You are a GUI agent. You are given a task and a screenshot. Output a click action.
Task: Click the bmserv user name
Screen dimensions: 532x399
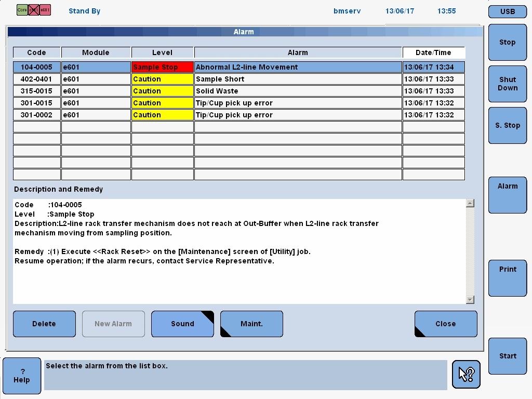pyautogui.click(x=347, y=11)
